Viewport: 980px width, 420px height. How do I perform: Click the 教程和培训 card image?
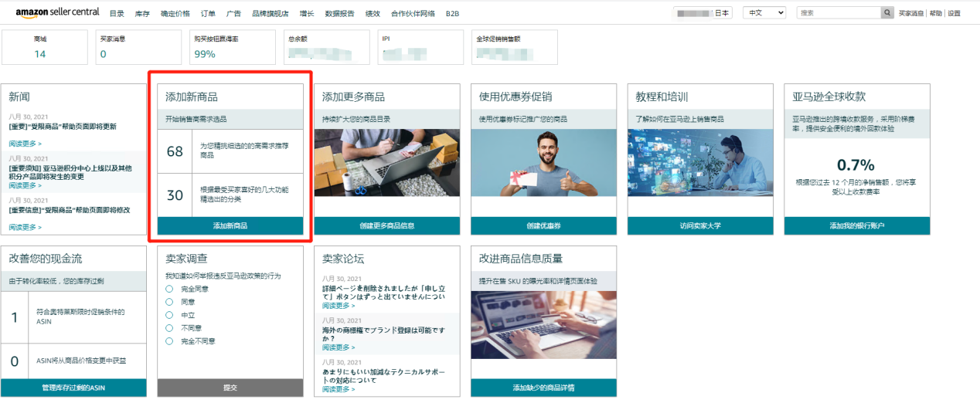tap(700, 163)
